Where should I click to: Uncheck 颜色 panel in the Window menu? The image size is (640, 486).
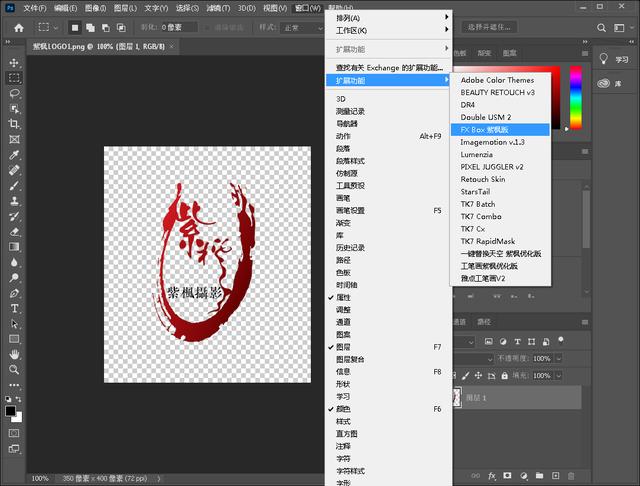coord(388,409)
